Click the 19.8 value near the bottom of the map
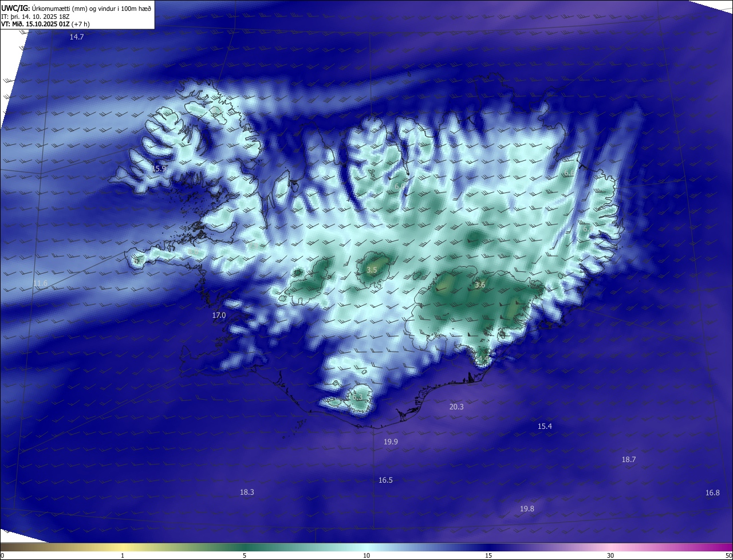 click(x=527, y=508)
